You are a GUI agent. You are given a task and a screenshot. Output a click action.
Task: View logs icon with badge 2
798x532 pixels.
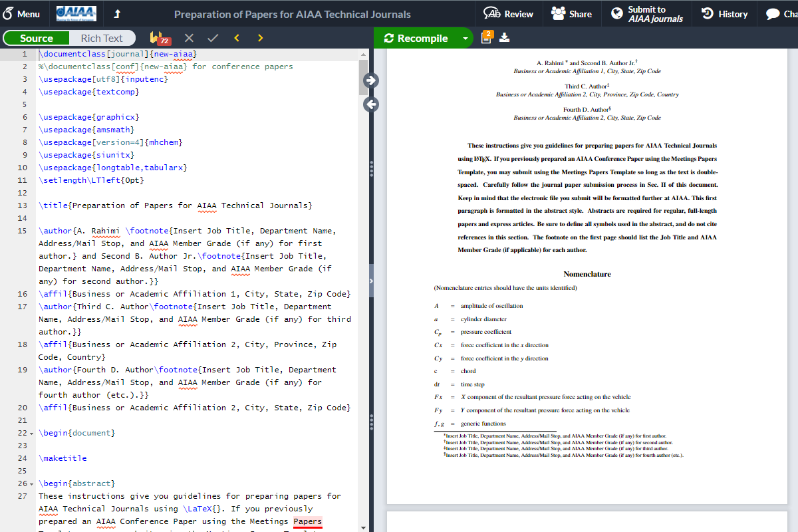486,37
